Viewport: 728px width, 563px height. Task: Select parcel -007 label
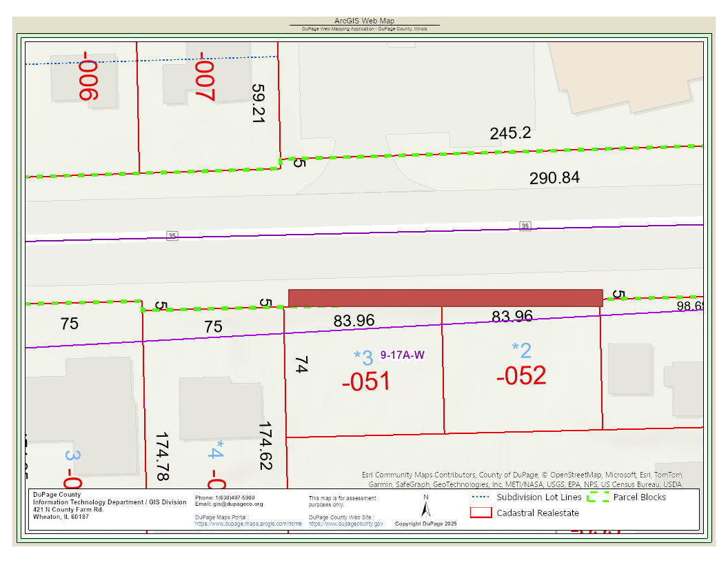click(x=205, y=76)
